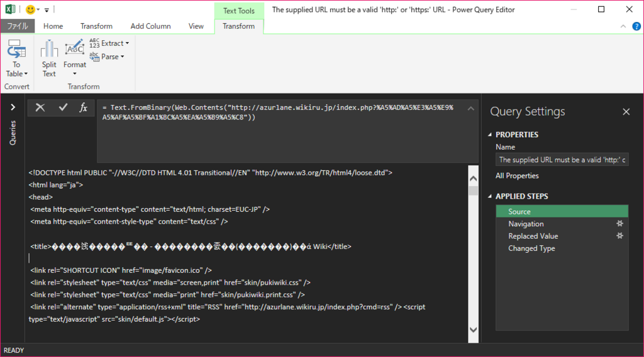Click the Split Text icon

(x=49, y=49)
